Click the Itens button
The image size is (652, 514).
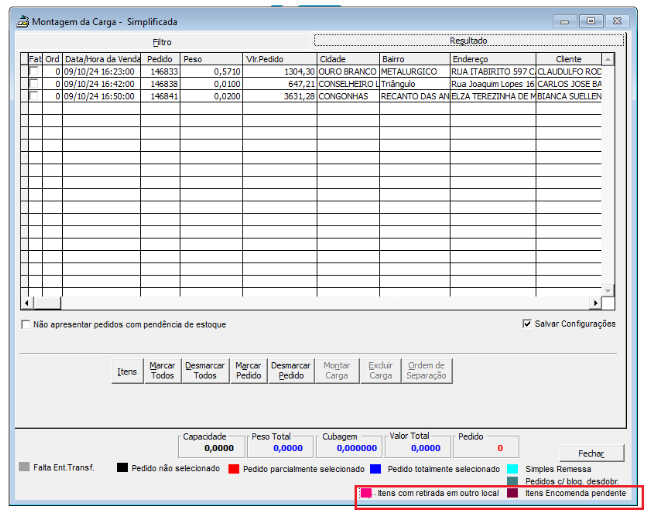(127, 372)
